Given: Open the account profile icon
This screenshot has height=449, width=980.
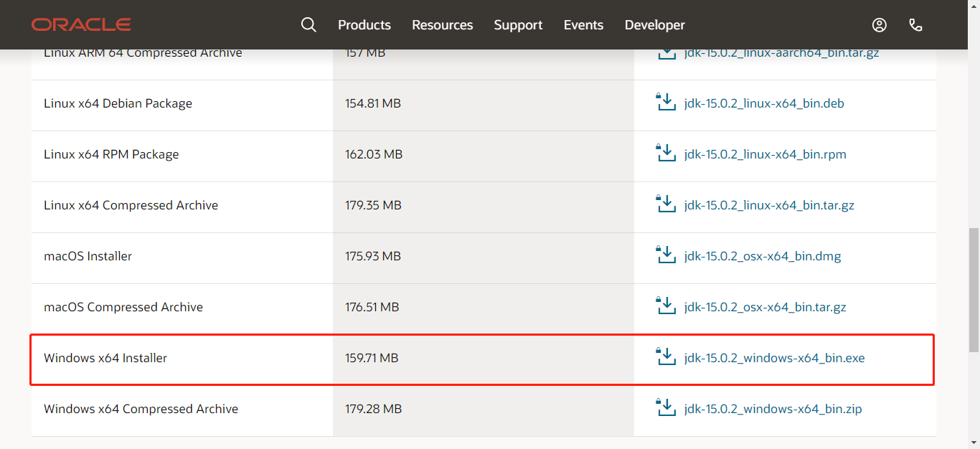Looking at the screenshot, I should click(880, 25).
